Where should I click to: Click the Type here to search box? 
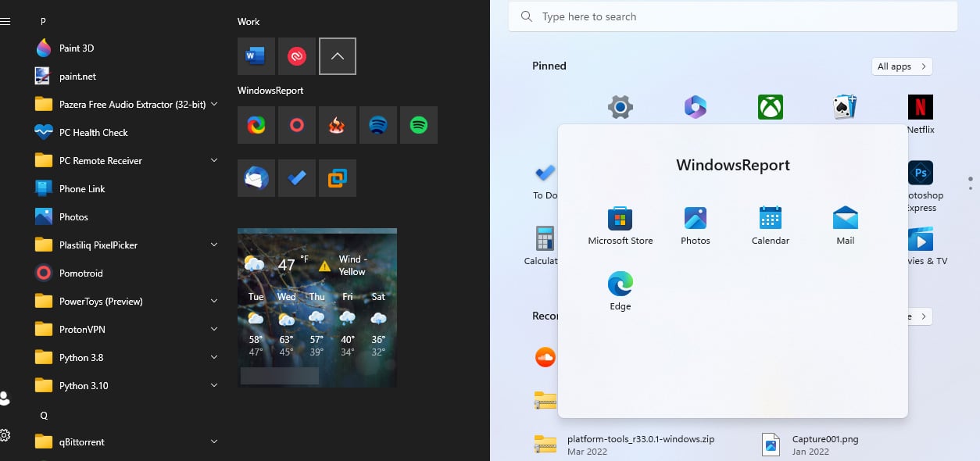pos(733,16)
